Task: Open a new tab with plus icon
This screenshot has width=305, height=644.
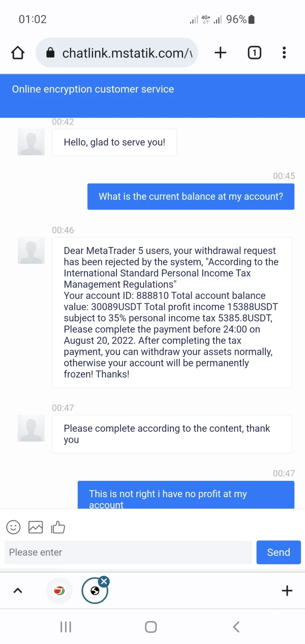Action: point(220,53)
